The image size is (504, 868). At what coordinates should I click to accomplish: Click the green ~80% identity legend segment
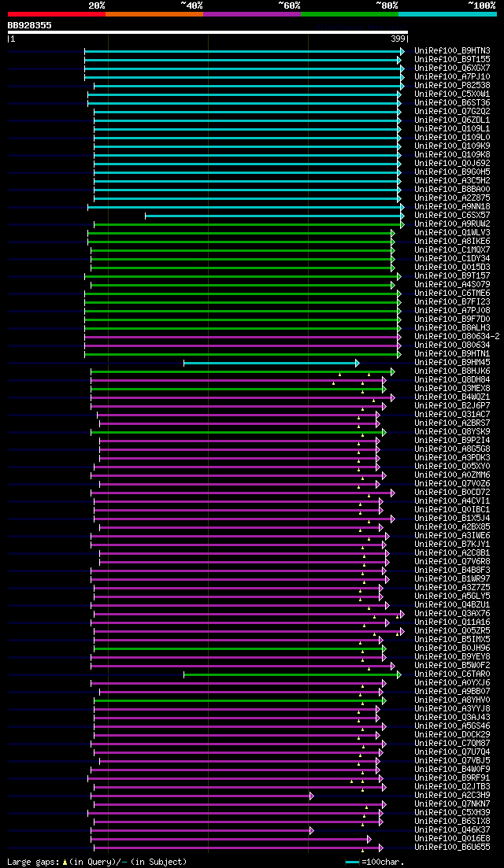pyautogui.click(x=350, y=14)
